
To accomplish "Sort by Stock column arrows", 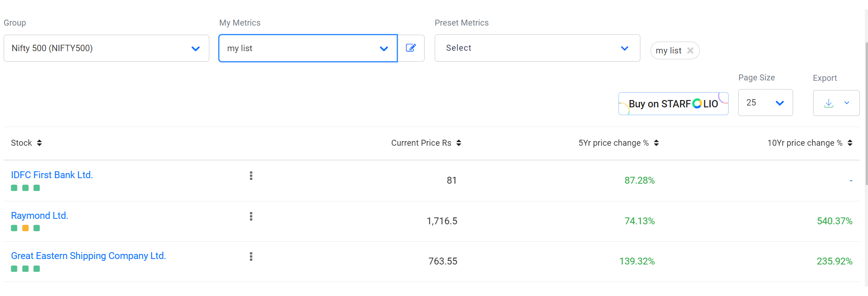I will [x=39, y=143].
